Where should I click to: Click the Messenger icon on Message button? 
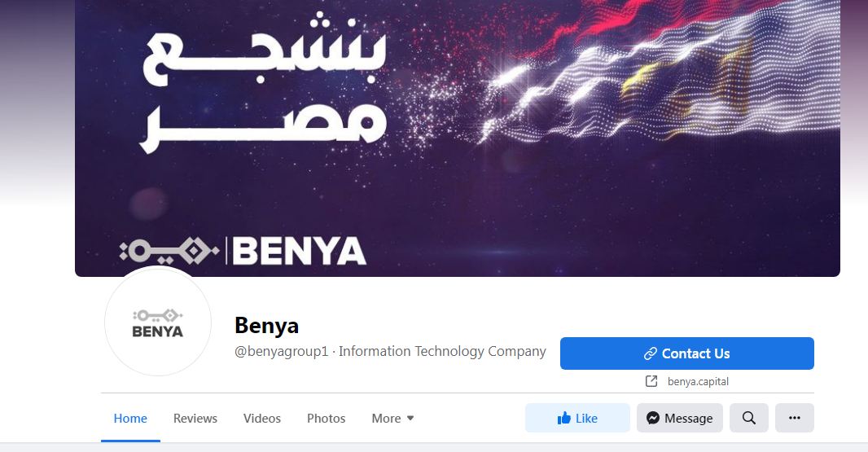coord(653,419)
